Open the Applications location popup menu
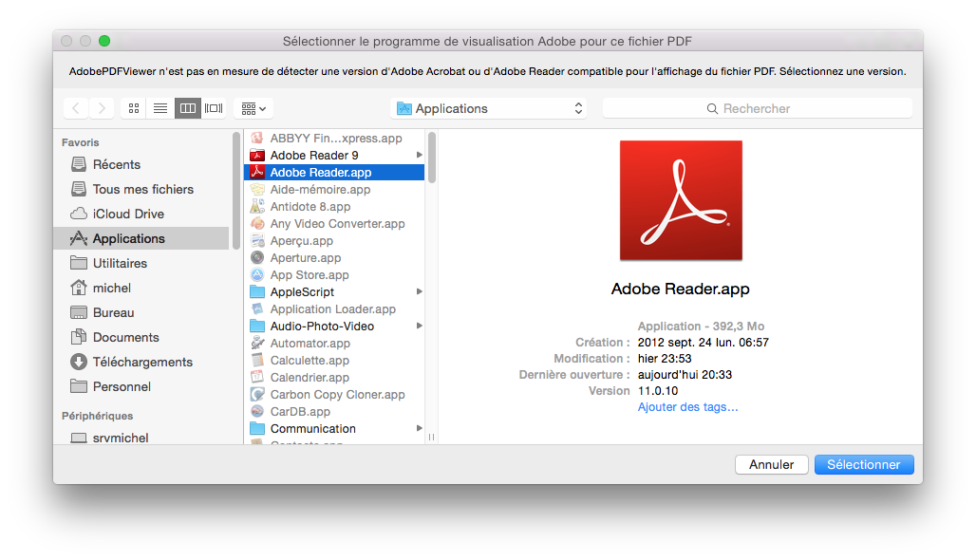The width and height of the screenshot is (976, 560). click(x=489, y=108)
